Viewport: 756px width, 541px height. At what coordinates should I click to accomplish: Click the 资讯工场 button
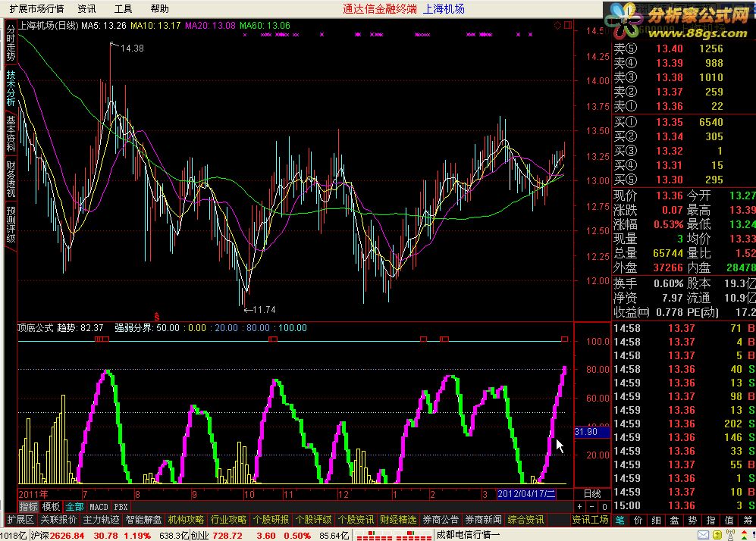point(590,520)
